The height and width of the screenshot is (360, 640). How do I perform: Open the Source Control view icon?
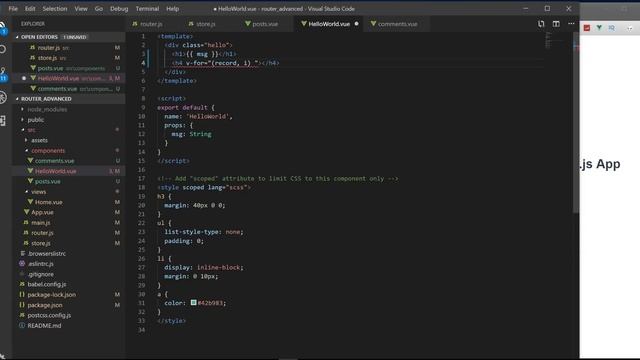(x=3, y=74)
